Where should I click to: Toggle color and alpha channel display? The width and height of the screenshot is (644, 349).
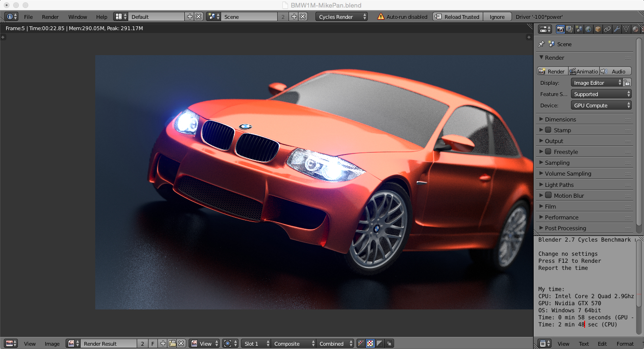[371, 343]
